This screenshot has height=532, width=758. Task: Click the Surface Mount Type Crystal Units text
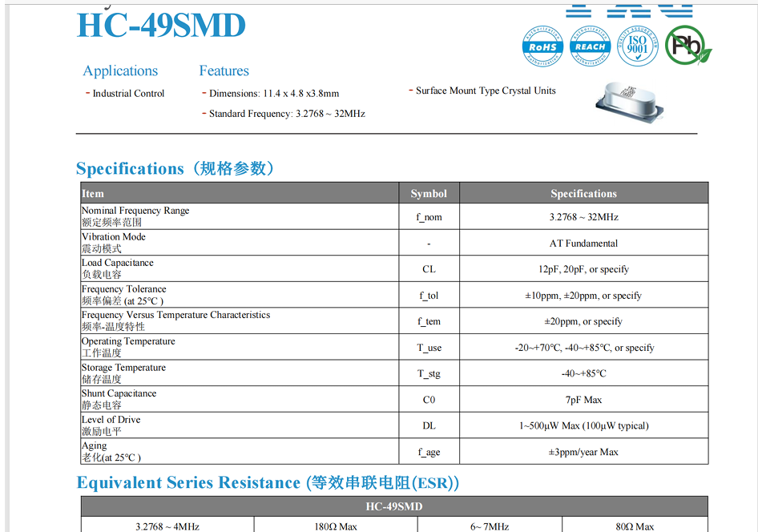click(486, 91)
